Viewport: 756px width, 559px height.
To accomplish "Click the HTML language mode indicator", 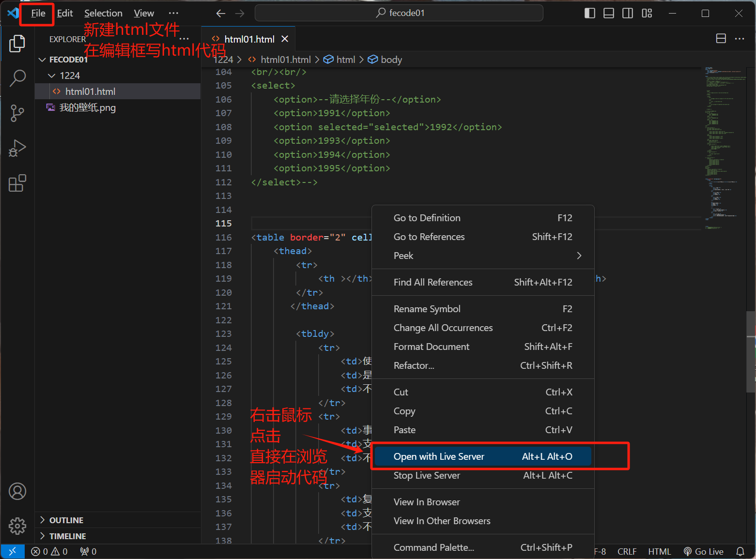I will (x=660, y=551).
